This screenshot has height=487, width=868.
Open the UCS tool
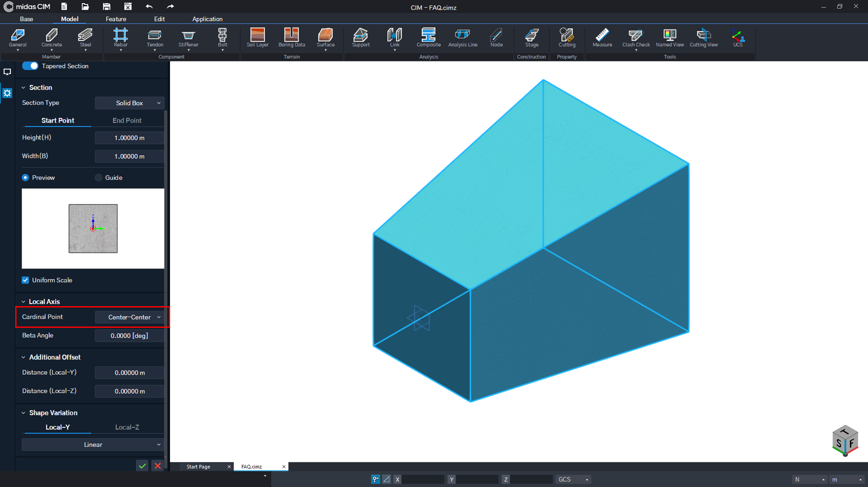pos(738,38)
